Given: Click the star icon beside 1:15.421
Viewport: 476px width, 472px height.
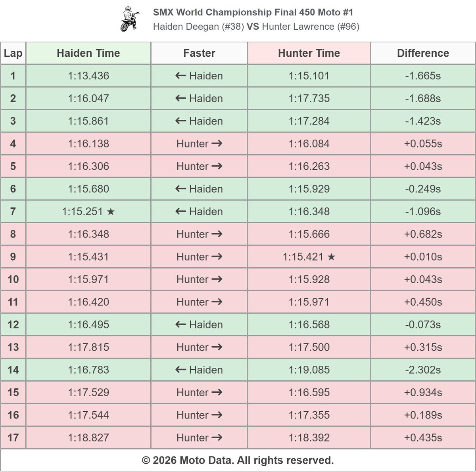Looking at the screenshot, I should 331,257.
